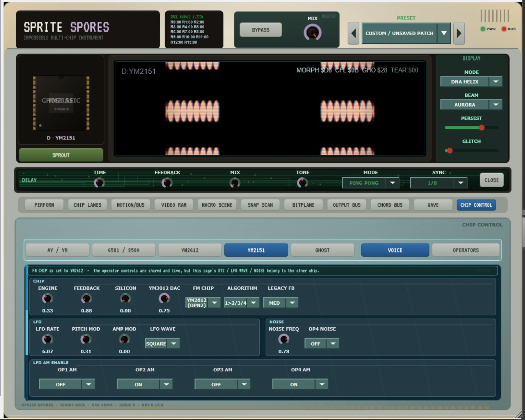Click the chip FEEDBACK knob at 0.88

[x=86, y=299]
